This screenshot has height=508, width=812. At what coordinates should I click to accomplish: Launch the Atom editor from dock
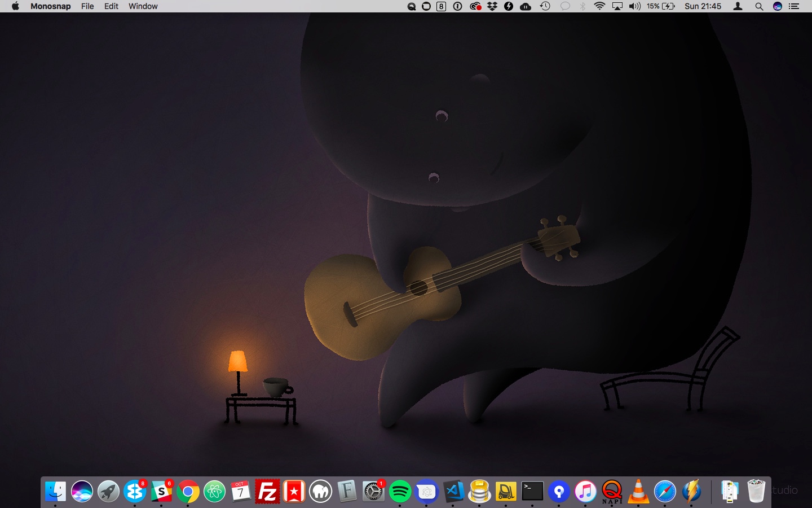[x=214, y=492]
